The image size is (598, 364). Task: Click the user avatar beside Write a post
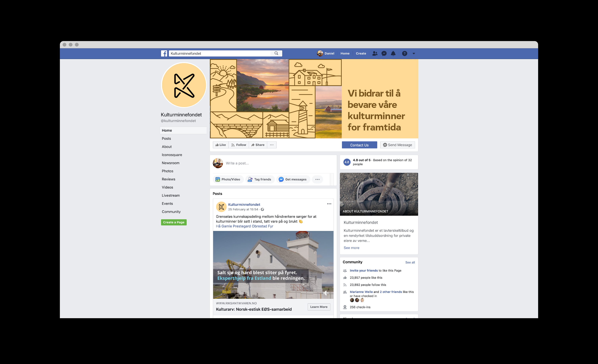pyautogui.click(x=218, y=163)
